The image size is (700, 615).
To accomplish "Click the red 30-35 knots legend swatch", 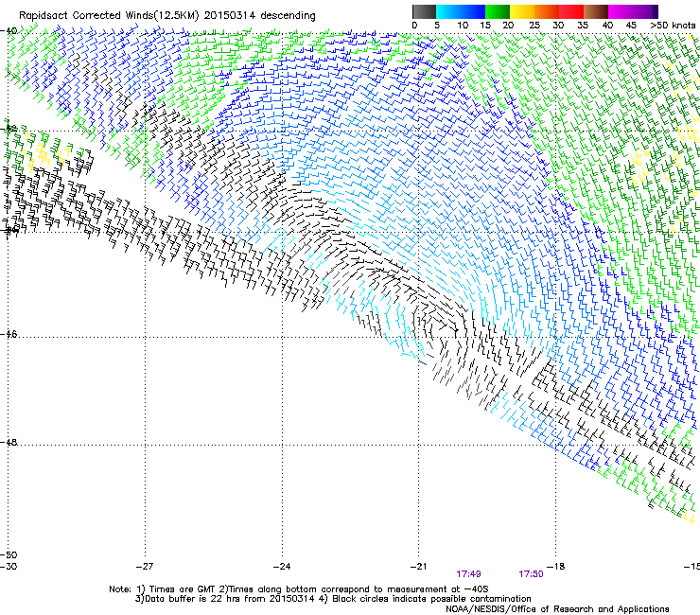I will click(x=571, y=11).
